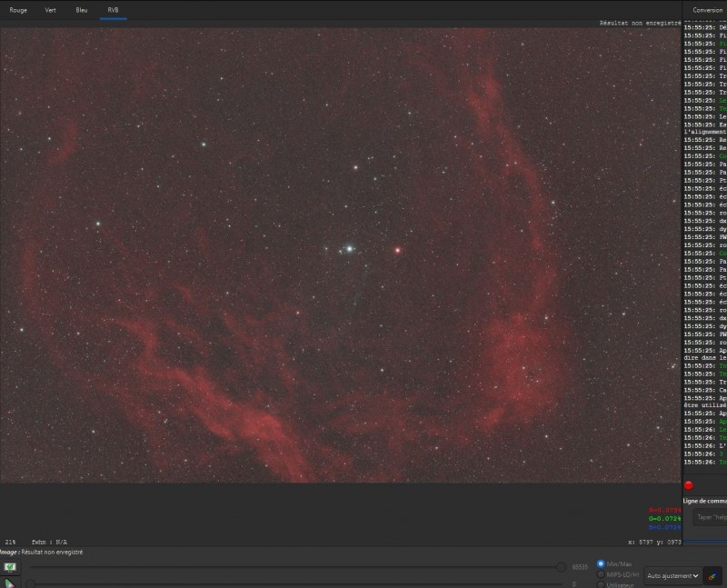Toggle the RGB channel chain link button

pyautogui.click(x=712, y=576)
